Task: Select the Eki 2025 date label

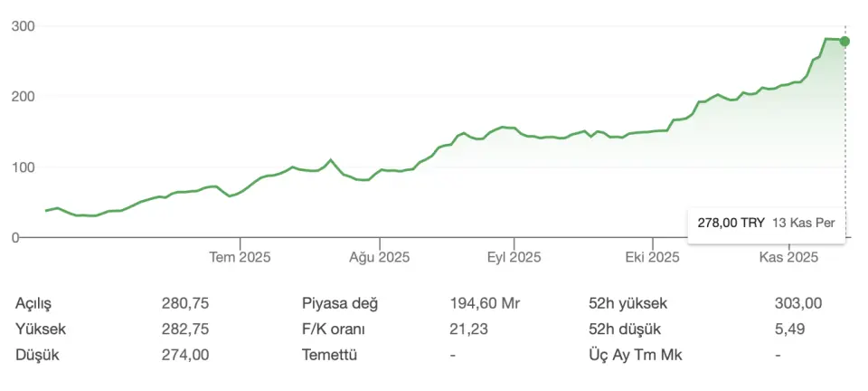Action: pos(652,257)
